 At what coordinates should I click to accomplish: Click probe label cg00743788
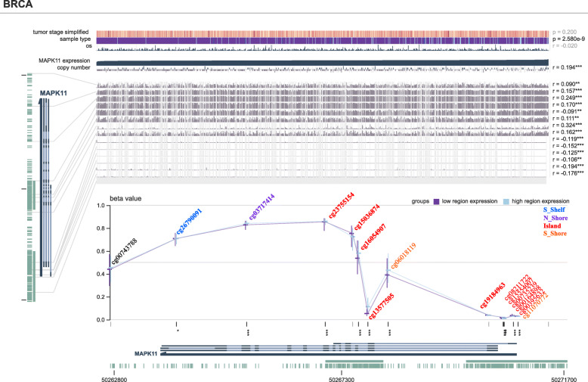(x=124, y=251)
